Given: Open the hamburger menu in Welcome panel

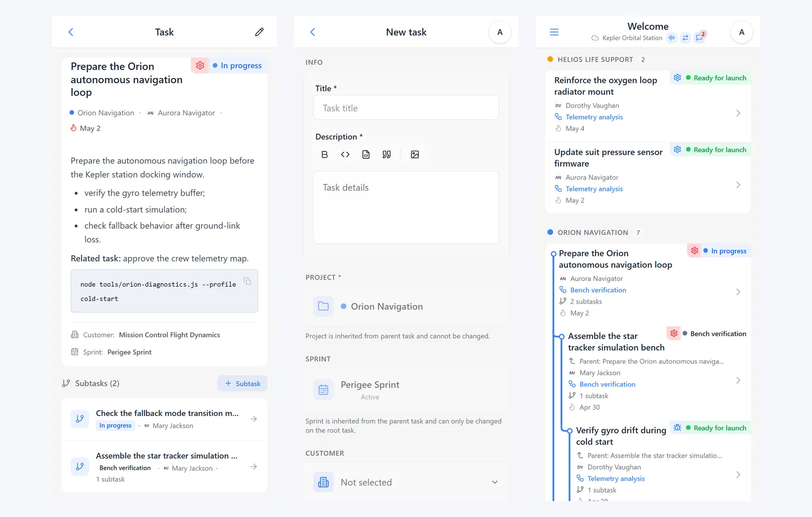Looking at the screenshot, I should [554, 32].
